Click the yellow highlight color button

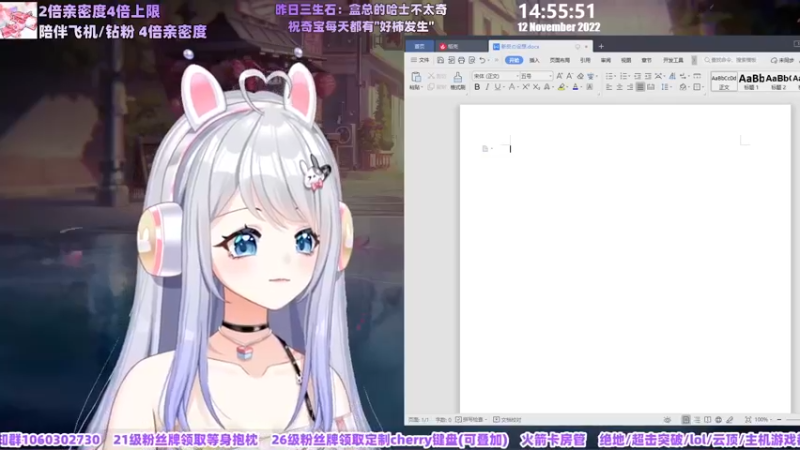click(561, 87)
